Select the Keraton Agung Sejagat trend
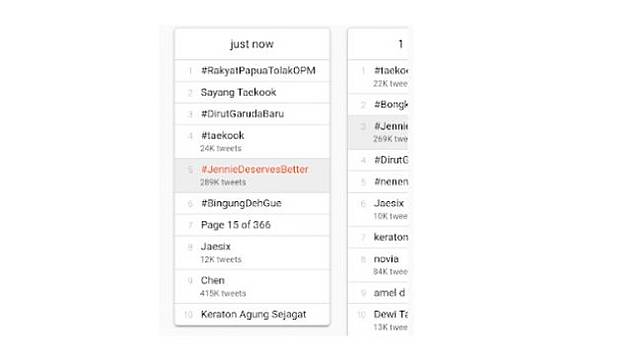The image size is (644, 361). (x=252, y=315)
